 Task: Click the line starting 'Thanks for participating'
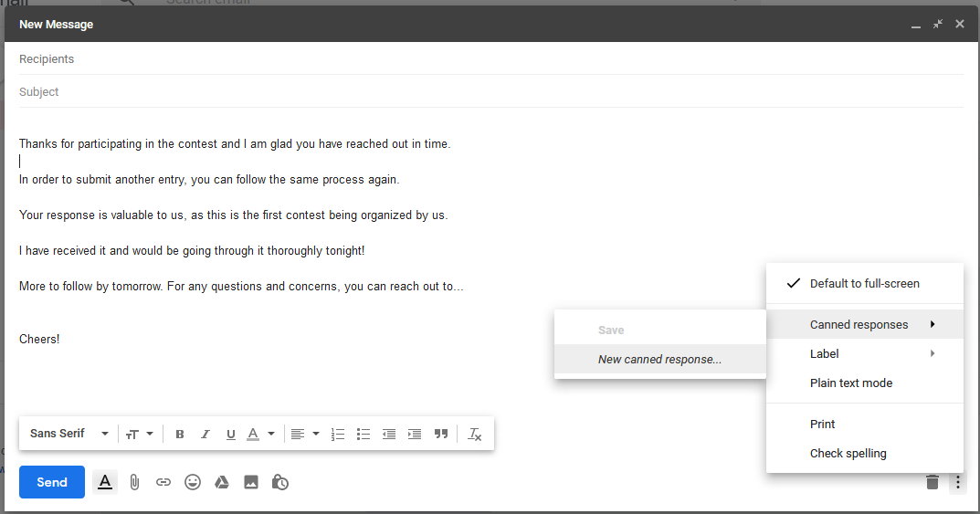[235, 143]
